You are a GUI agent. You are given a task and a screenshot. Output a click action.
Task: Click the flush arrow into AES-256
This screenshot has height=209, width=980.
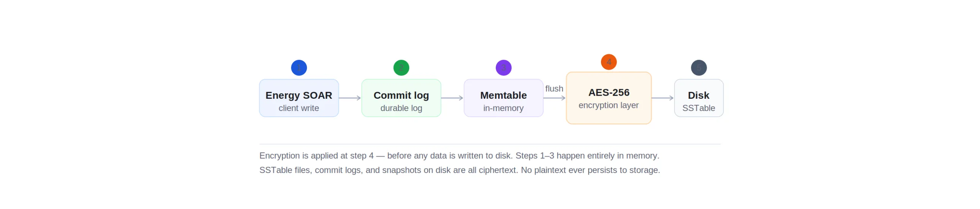[554, 98]
